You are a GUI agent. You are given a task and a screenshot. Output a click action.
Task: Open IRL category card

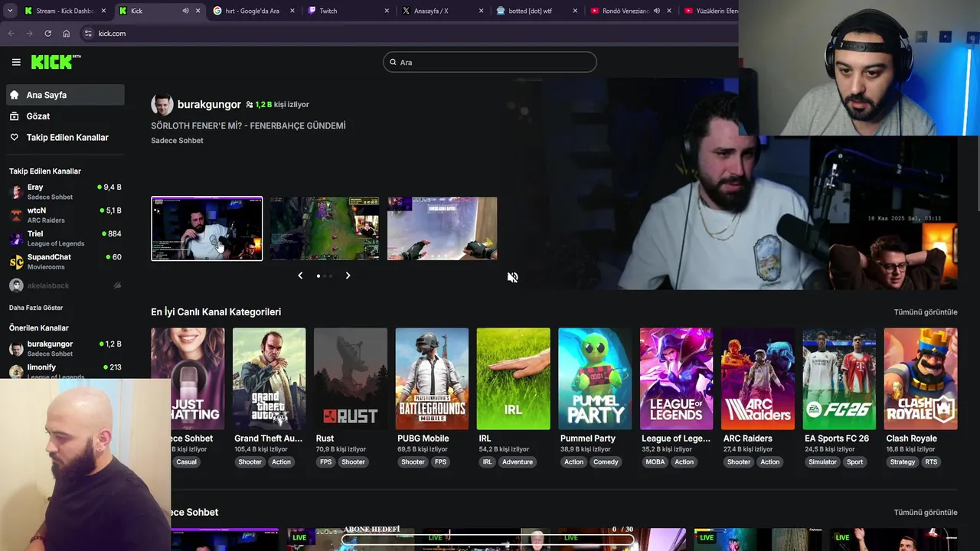click(513, 379)
